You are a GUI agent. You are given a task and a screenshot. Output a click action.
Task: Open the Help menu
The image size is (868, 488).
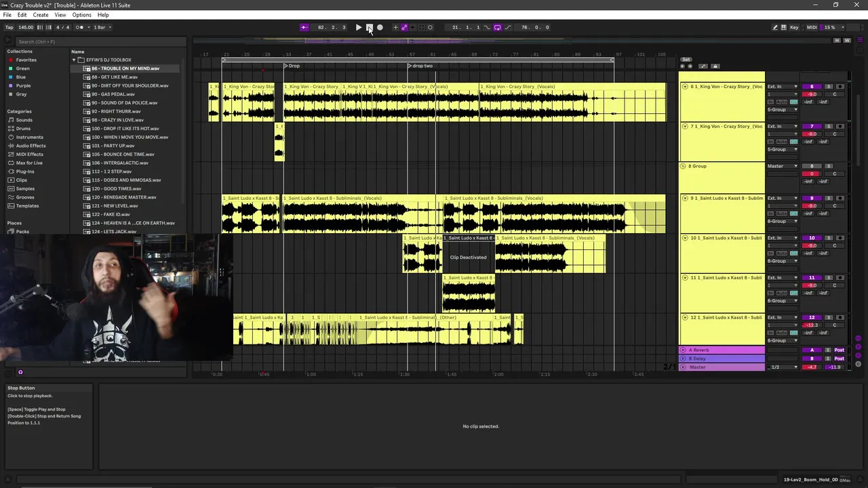pyautogui.click(x=103, y=15)
